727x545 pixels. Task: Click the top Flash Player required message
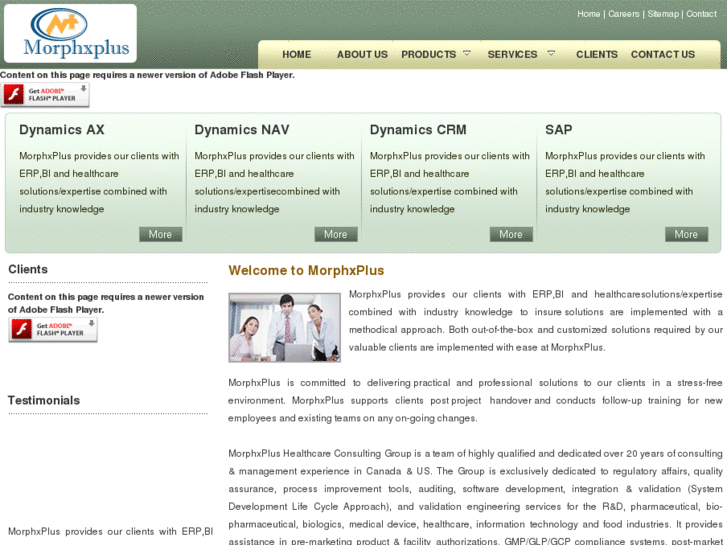[147, 75]
